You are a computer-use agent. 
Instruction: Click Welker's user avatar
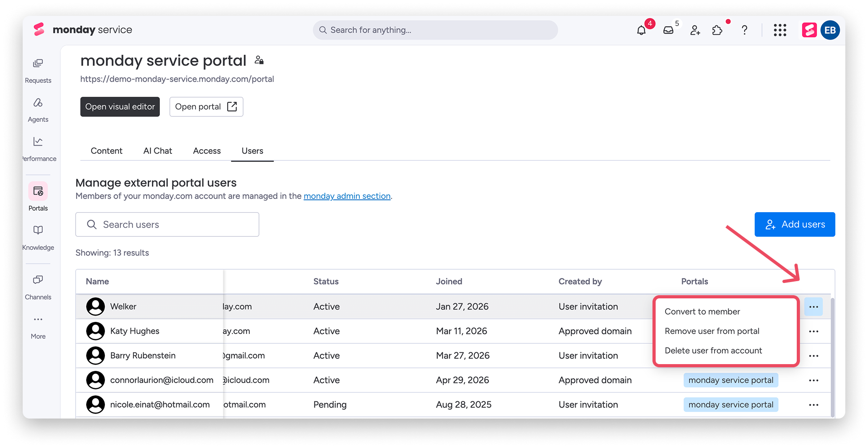click(96, 307)
